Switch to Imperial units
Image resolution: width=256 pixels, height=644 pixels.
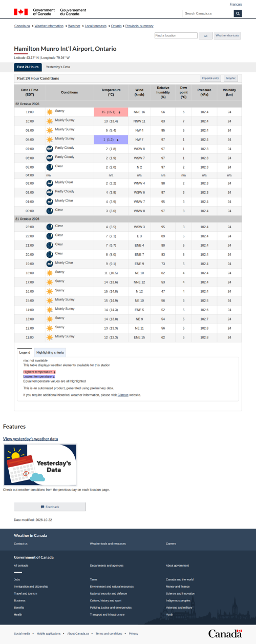tap(210, 78)
